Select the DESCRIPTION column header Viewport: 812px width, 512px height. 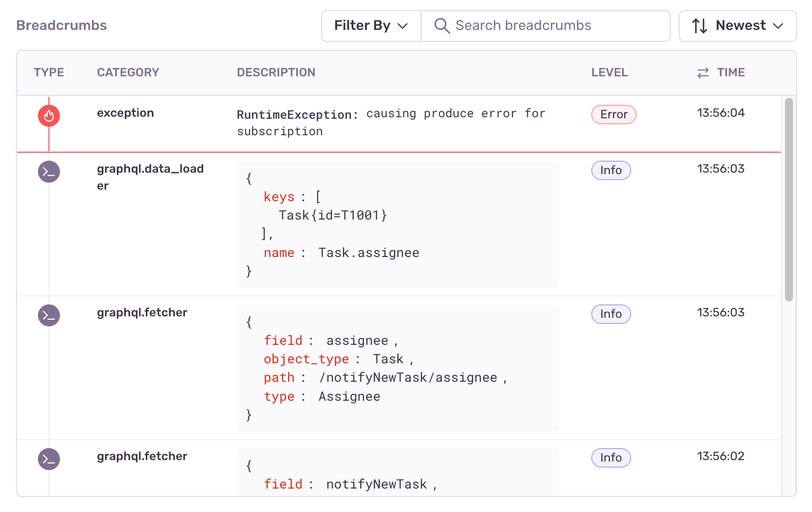[276, 73]
